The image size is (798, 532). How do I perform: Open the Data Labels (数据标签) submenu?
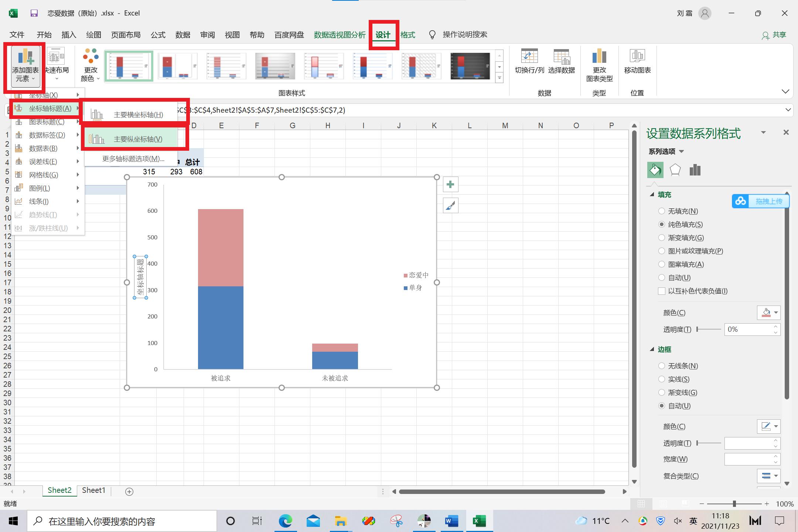pos(47,135)
